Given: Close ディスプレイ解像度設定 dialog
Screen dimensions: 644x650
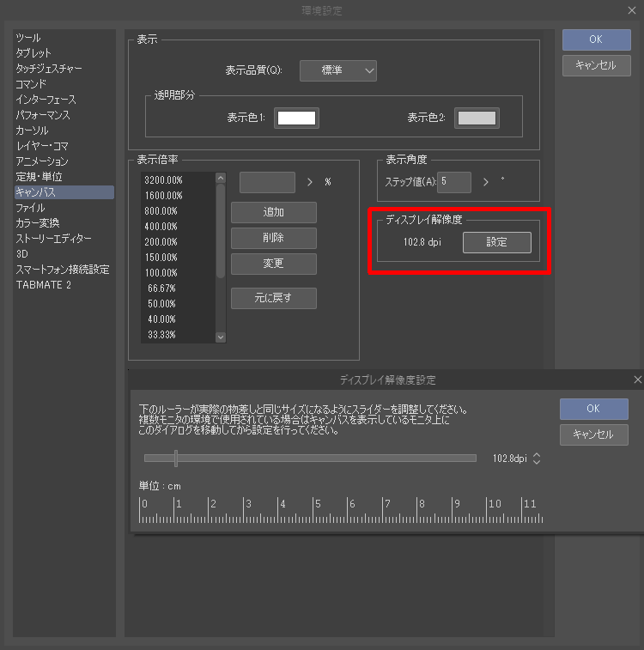Looking at the screenshot, I should (x=638, y=380).
